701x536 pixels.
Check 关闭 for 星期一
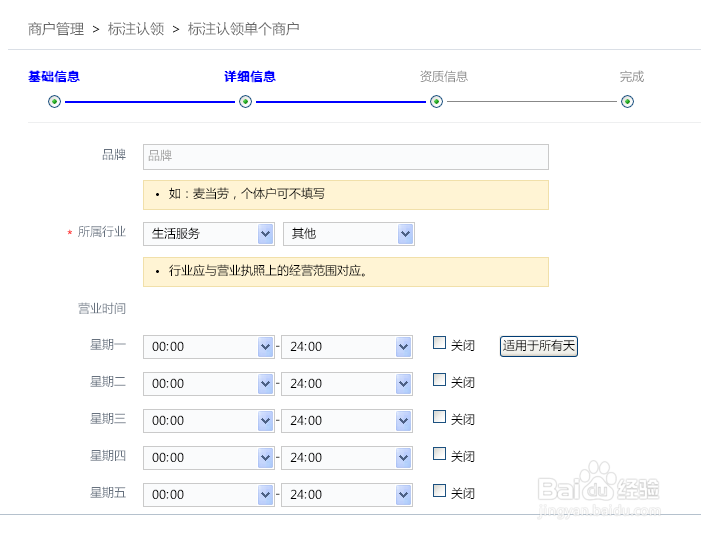coord(439,343)
